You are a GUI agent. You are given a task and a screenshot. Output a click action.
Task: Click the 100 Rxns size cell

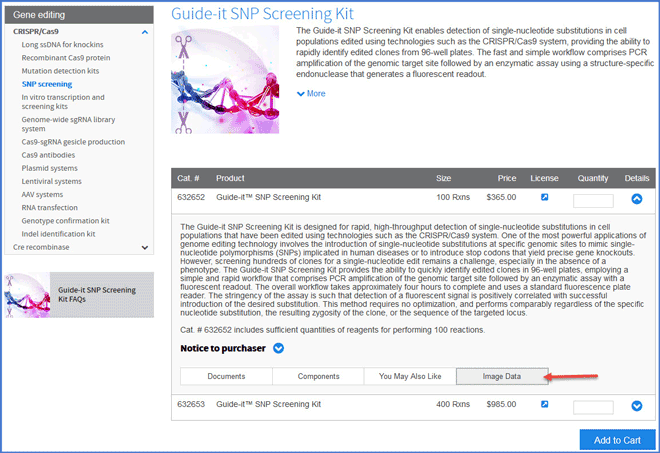pos(453,197)
